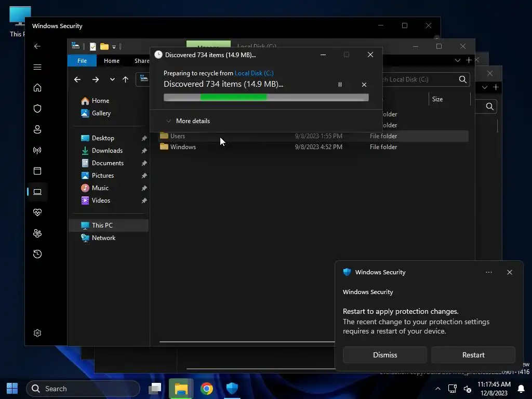Open Customize Quick Access Toolbar dropdown

pos(114,47)
